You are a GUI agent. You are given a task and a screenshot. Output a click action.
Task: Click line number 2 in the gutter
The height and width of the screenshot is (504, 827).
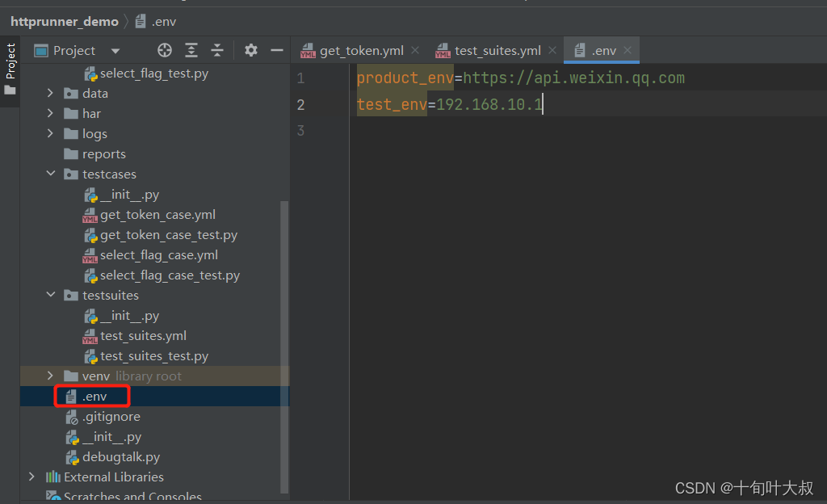(300, 104)
